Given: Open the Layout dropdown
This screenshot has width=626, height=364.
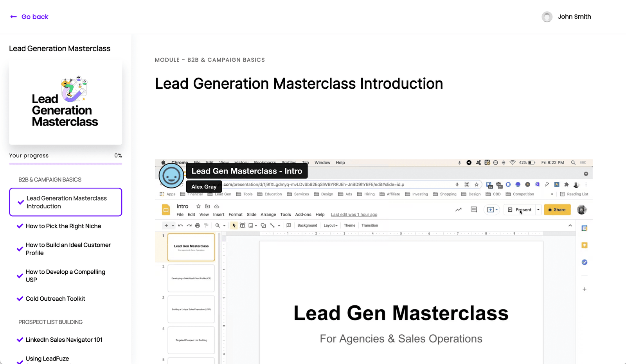Looking at the screenshot, I should click(330, 225).
